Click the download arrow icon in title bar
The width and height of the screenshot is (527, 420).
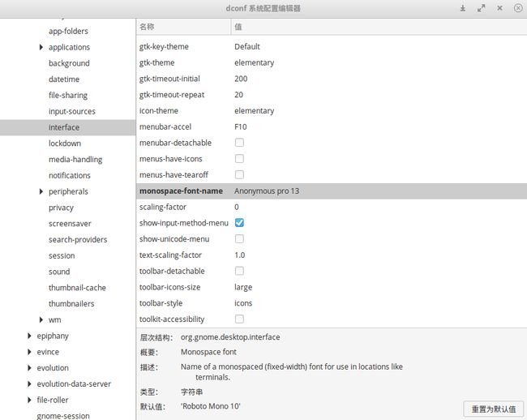tap(463, 8)
